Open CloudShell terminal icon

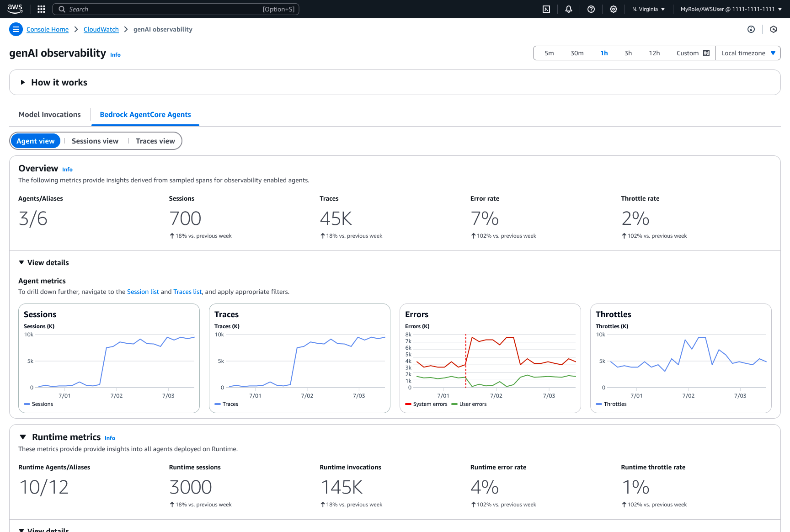tap(546, 9)
